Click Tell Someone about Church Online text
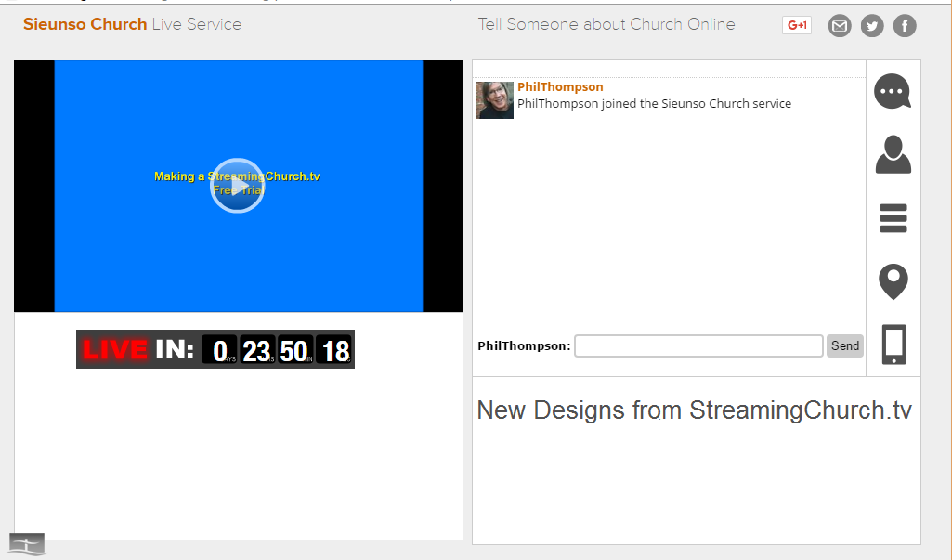The width and height of the screenshot is (952, 560). pos(606,24)
